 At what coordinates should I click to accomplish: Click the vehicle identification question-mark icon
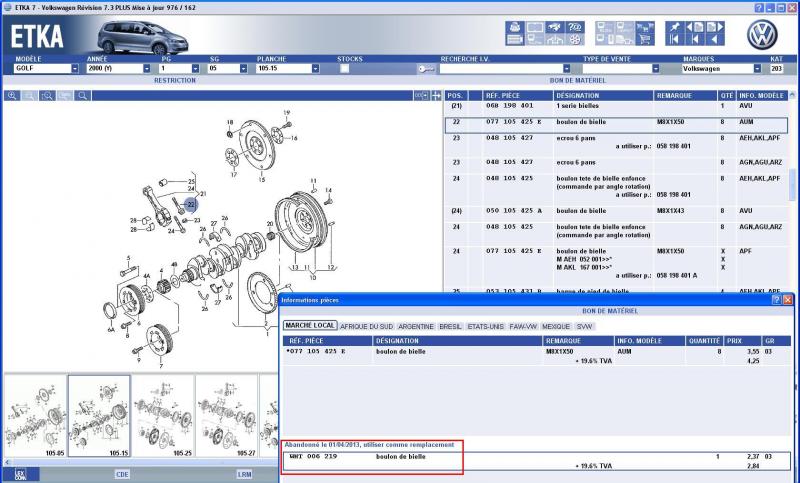575,27
